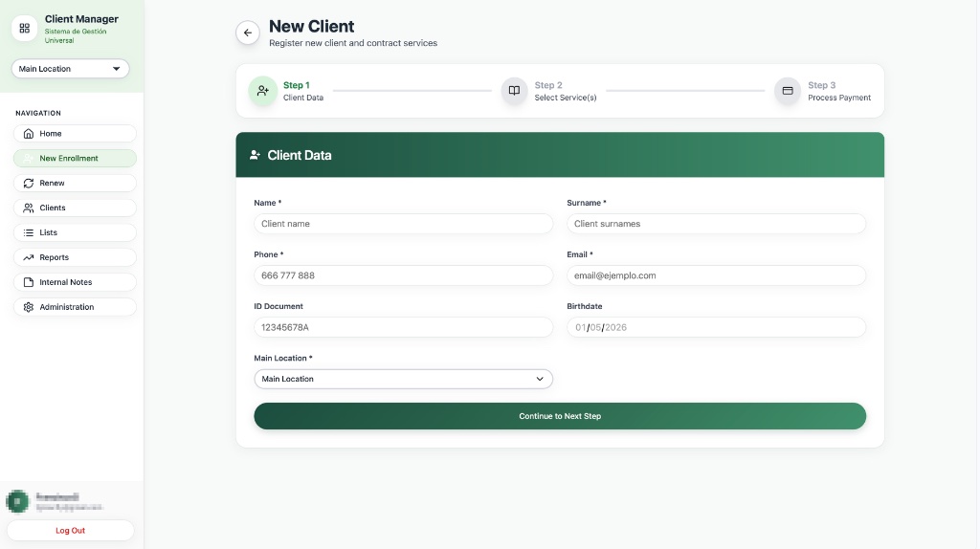Go to the Lists navigation item
Image resolution: width=980 pixels, height=549 pixels.
coord(75,232)
